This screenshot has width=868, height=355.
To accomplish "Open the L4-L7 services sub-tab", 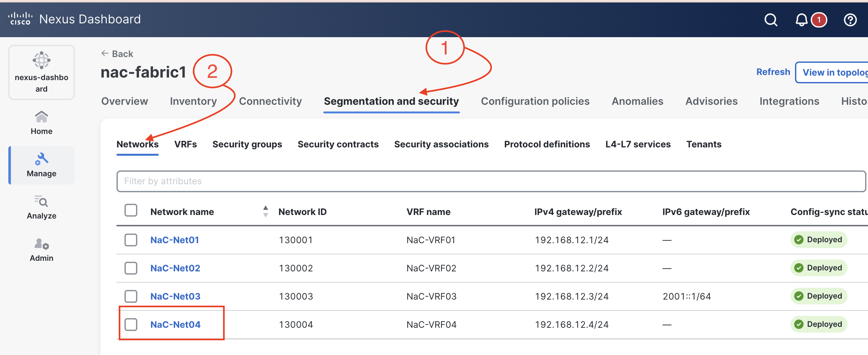I will (638, 144).
